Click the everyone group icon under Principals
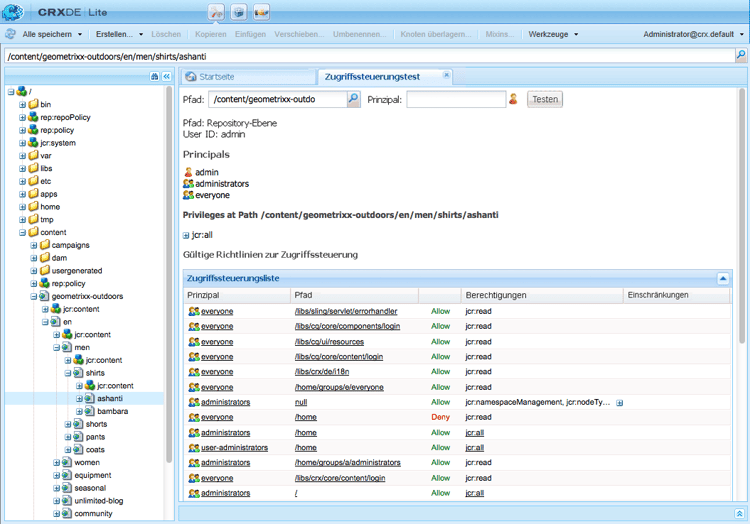This screenshot has height=524, width=750. point(188,195)
